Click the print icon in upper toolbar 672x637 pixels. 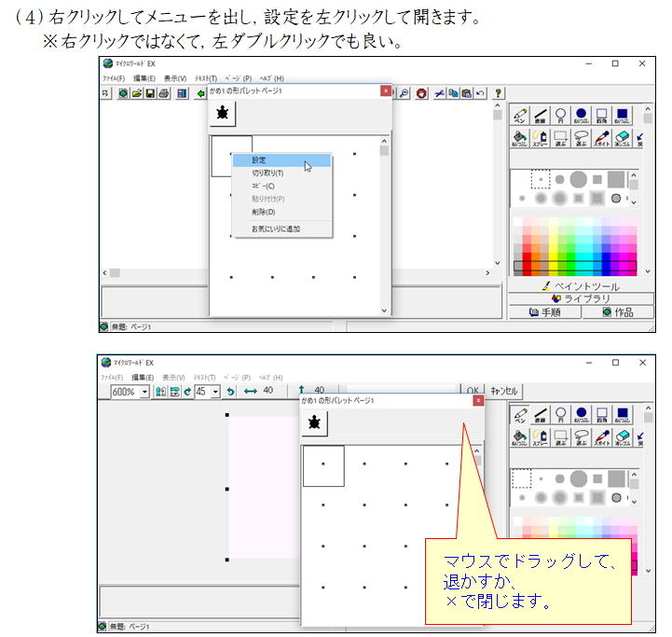pos(164,93)
